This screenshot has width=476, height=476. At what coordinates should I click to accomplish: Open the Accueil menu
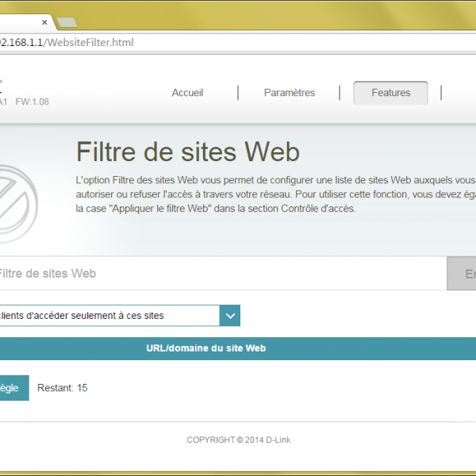pos(187,93)
